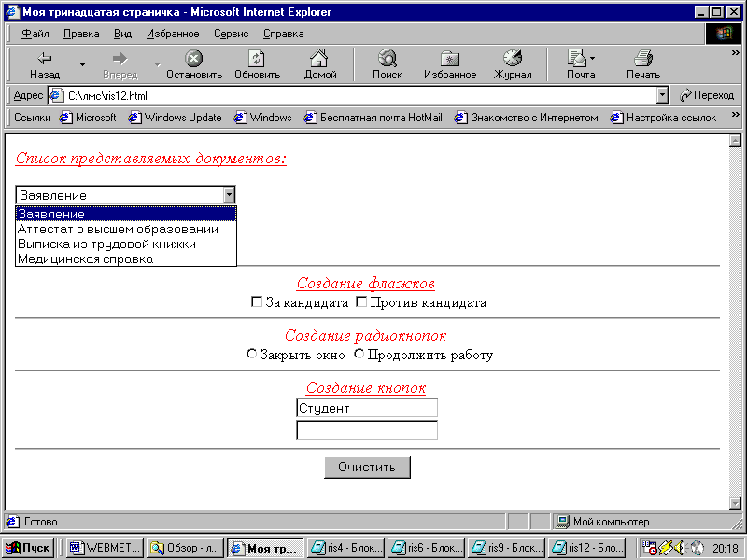The height and width of the screenshot is (560, 747).
Task: Go to the home page via Домой
Action: click(319, 65)
